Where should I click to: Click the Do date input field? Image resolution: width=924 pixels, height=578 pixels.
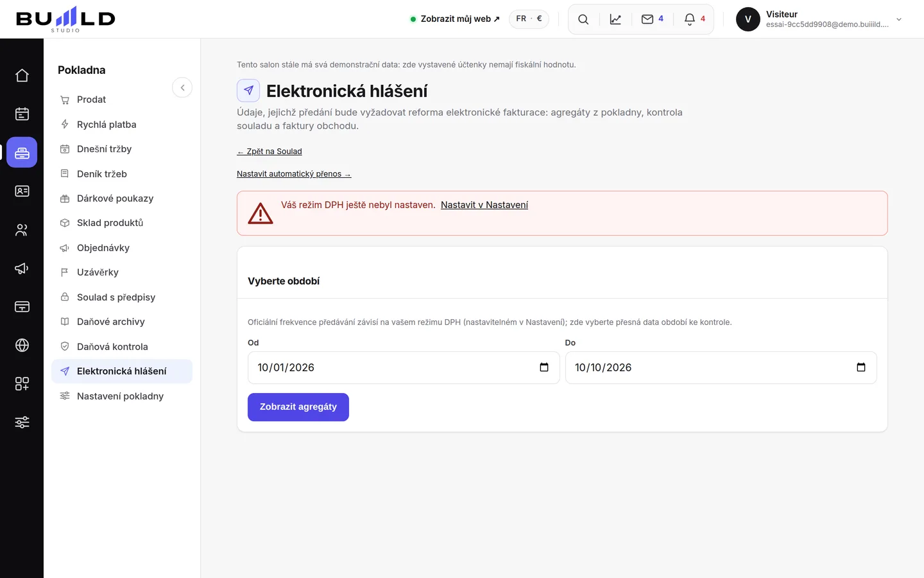(x=721, y=367)
